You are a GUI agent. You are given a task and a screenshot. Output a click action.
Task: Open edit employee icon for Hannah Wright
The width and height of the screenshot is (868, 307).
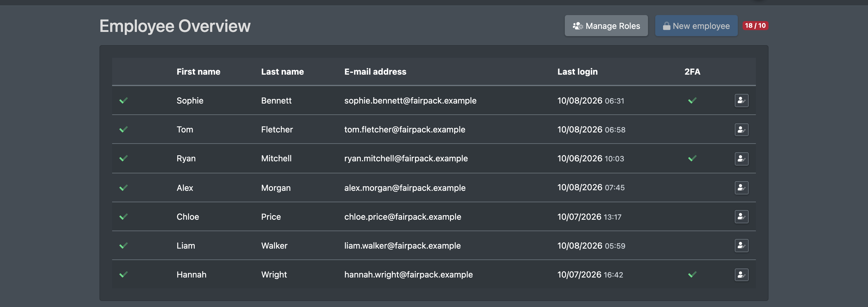pyautogui.click(x=741, y=275)
